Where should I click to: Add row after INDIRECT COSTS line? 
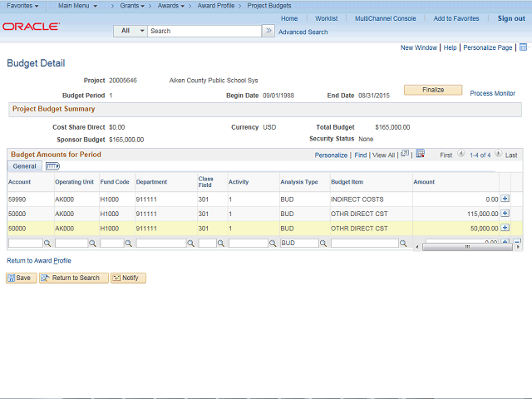click(505, 199)
